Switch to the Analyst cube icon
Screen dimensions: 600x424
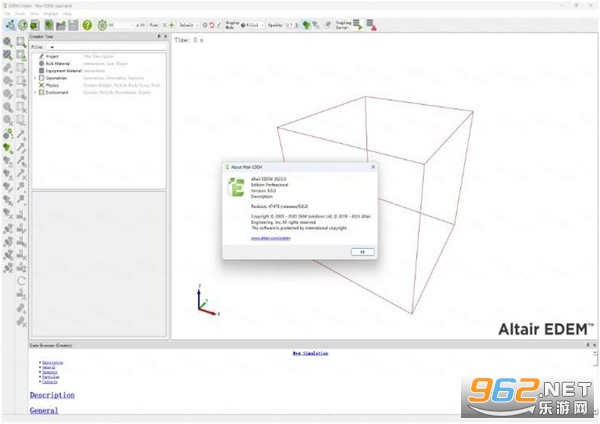coord(35,25)
